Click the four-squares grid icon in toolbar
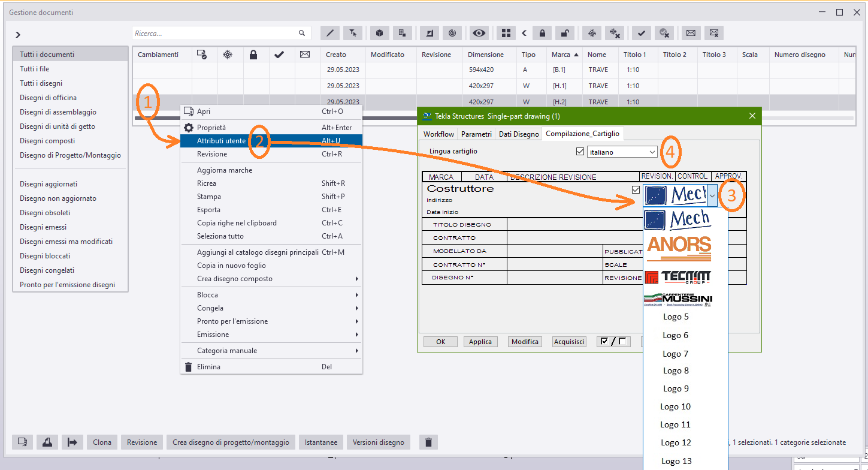Image resolution: width=868 pixels, height=470 pixels. (506, 33)
